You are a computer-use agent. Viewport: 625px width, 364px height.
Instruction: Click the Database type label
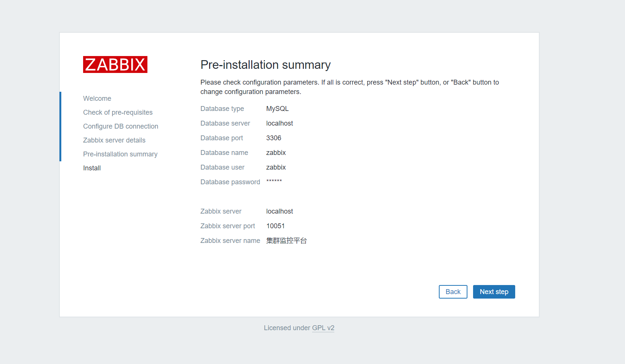pos(222,109)
